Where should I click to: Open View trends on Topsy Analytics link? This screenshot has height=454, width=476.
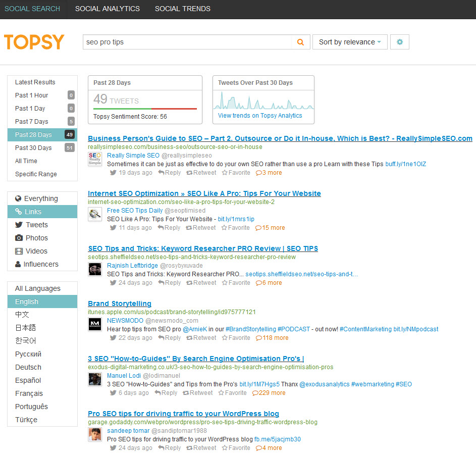coord(260,116)
